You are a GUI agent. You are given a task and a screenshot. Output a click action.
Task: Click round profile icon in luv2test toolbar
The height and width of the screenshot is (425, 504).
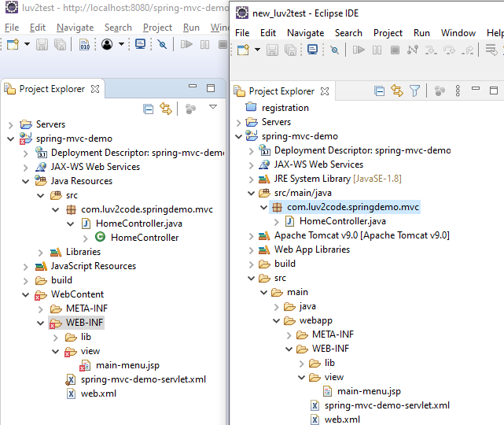[x=107, y=44]
